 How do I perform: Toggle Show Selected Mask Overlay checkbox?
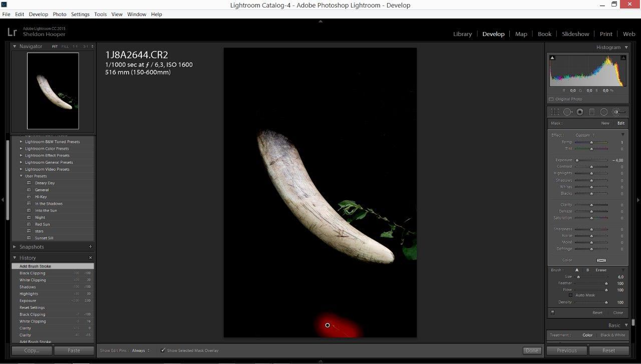pyautogui.click(x=163, y=350)
